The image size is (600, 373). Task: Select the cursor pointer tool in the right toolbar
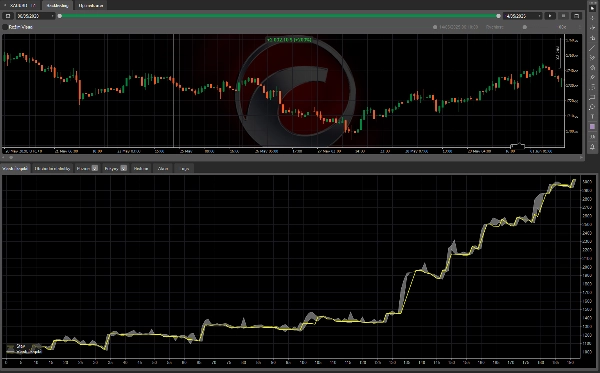click(x=592, y=8)
